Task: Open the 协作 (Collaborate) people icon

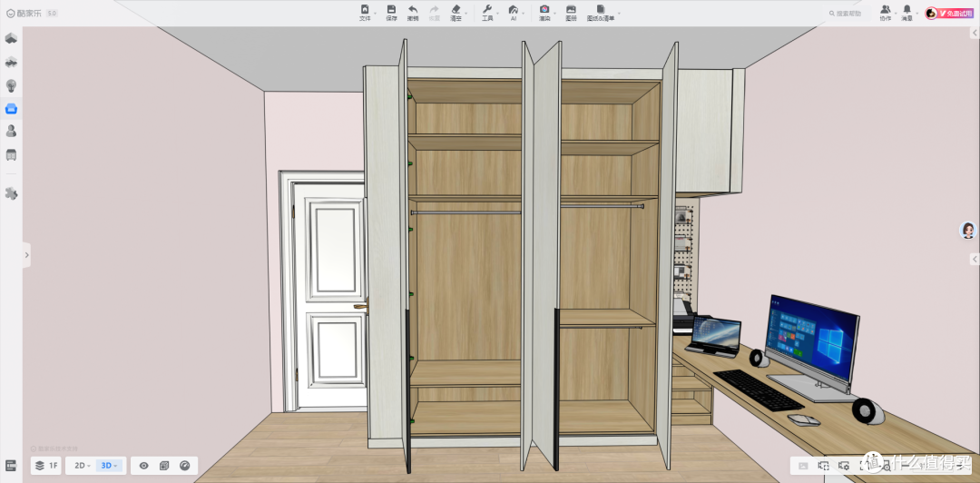Action: (885, 9)
